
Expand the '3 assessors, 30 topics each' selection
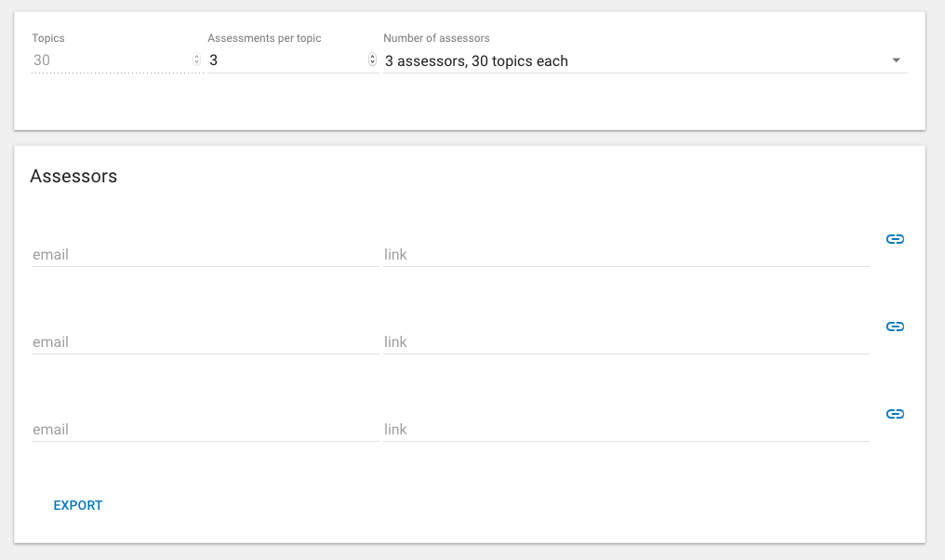coord(645,60)
